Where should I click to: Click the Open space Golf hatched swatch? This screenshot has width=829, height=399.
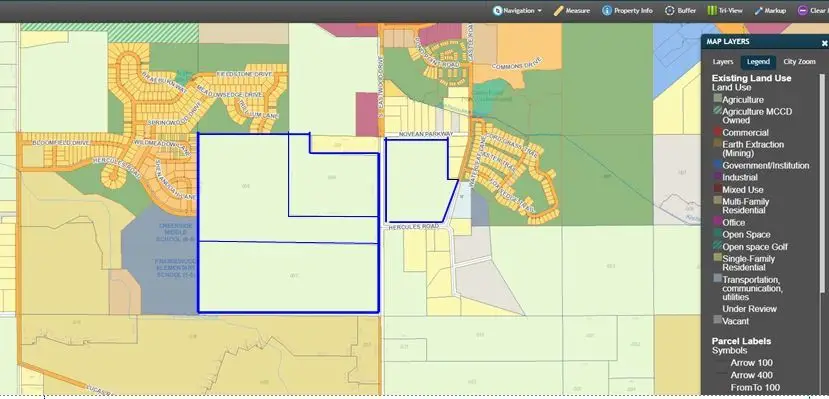[x=717, y=246]
